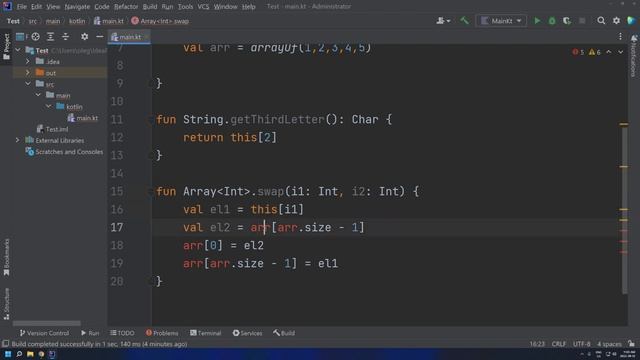The height and width of the screenshot is (360, 640).
Task: Expand the .idea folder
Action: (28, 62)
